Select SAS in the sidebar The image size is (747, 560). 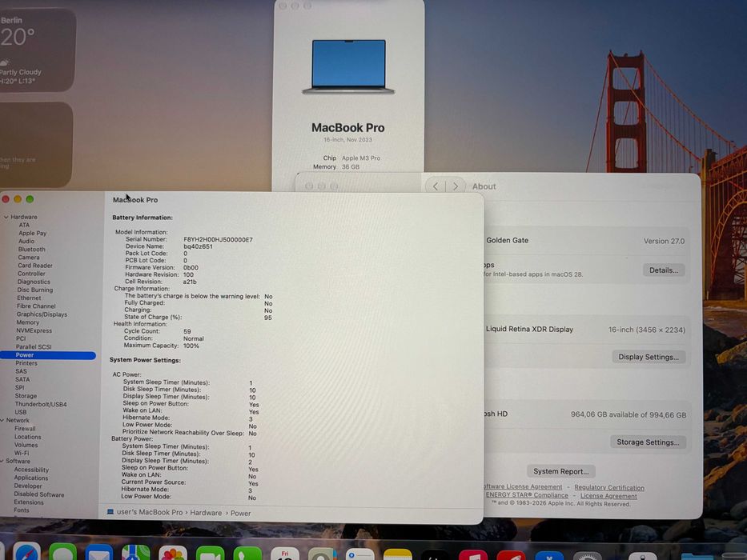click(x=21, y=371)
